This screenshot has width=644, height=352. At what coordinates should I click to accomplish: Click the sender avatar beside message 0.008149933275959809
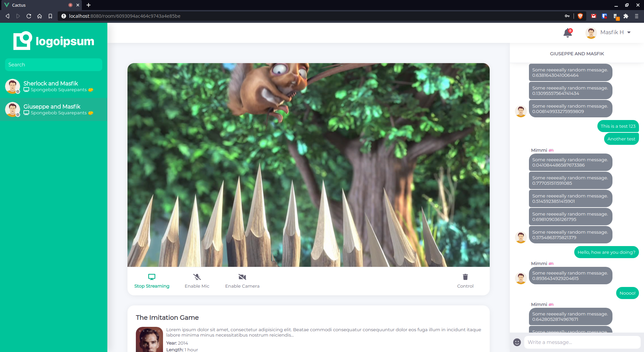click(x=521, y=111)
